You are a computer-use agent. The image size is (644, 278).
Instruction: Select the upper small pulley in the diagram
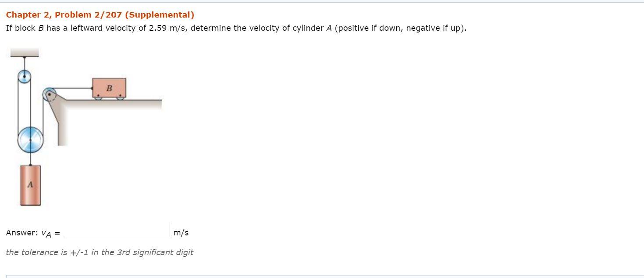[x=25, y=76]
